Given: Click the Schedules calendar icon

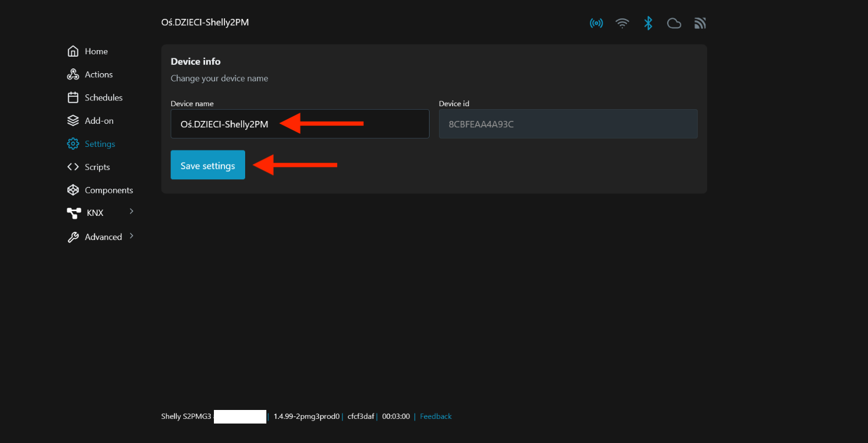Looking at the screenshot, I should [73, 97].
